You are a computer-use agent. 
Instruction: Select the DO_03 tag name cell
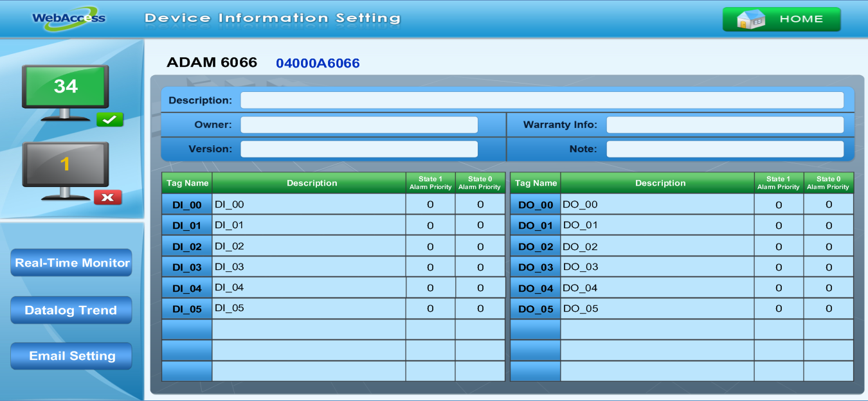(x=536, y=267)
